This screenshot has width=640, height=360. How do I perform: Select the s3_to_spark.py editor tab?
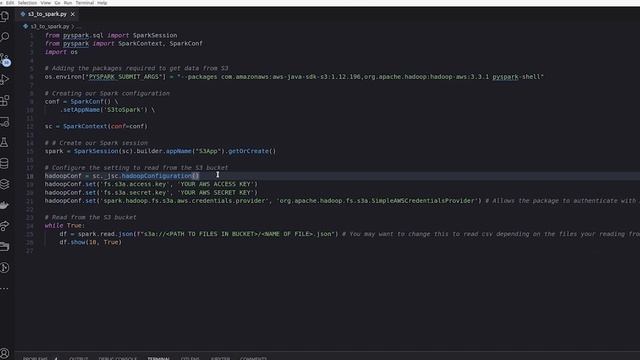point(47,14)
